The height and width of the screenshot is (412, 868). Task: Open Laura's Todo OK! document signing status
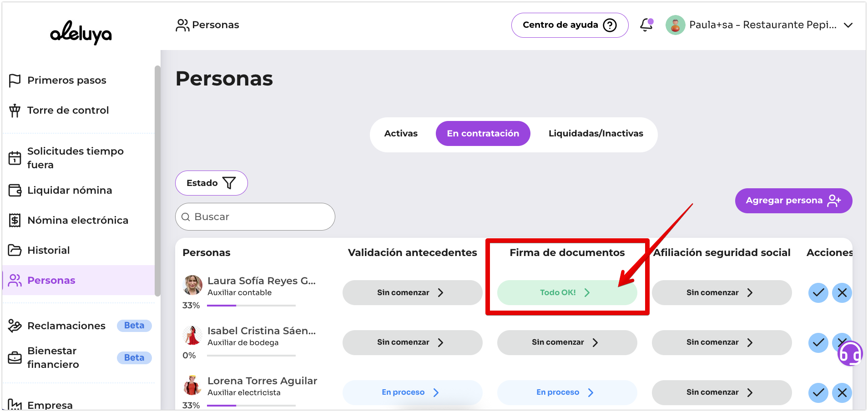pyautogui.click(x=566, y=293)
